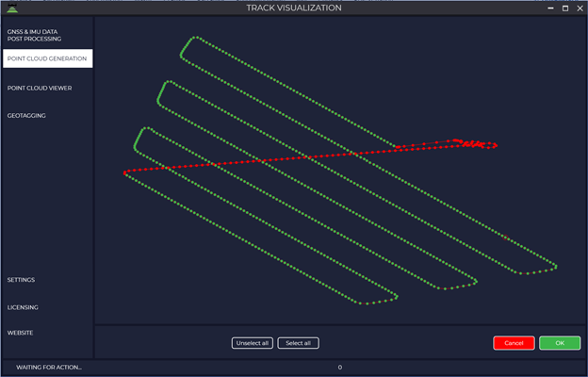This screenshot has height=377, width=588.
Task: Go to the Licensing page
Action: [23, 307]
